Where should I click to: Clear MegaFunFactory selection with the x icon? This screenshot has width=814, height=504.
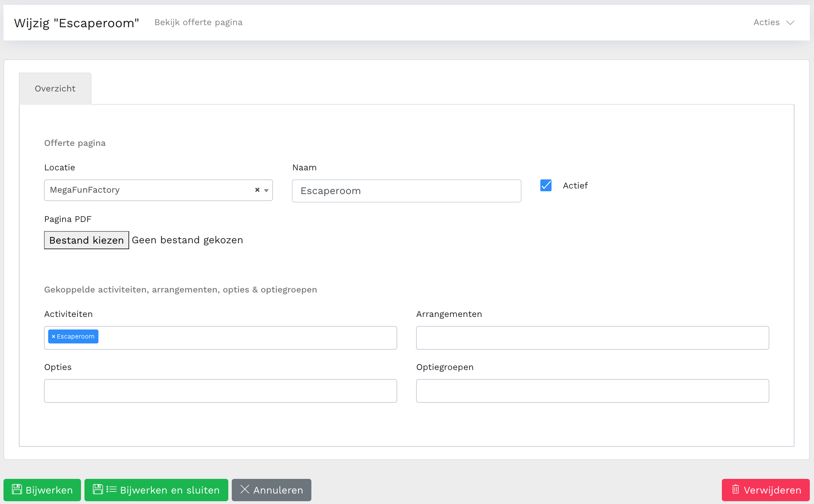[x=257, y=190]
